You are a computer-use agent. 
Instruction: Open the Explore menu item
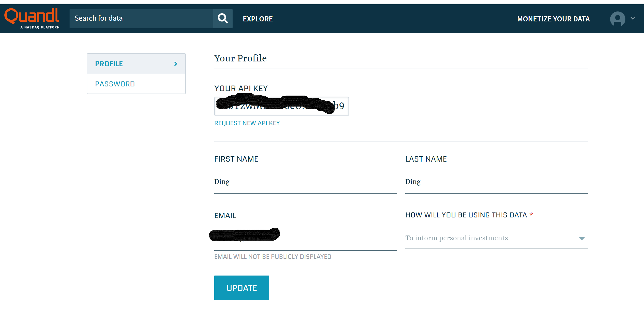tap(258, 19)
